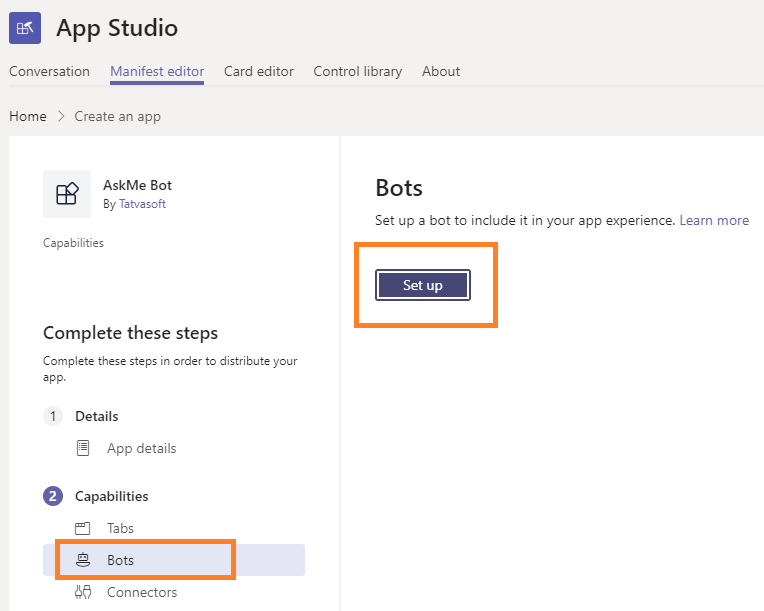Click the Capabilities step heading
Screen dimensions: 764x611
click(112, 496)
